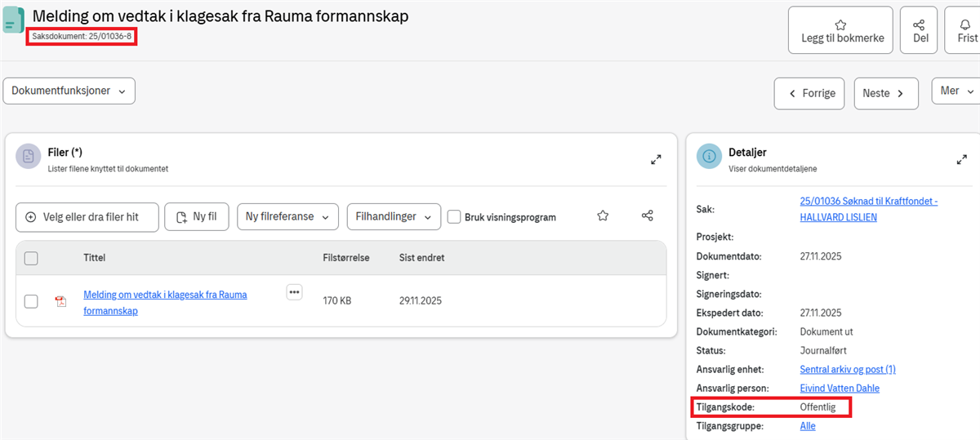Expand the Detaljer panel with arrows icon
This screenshot has height=440, width=980.
click(961, 160)
